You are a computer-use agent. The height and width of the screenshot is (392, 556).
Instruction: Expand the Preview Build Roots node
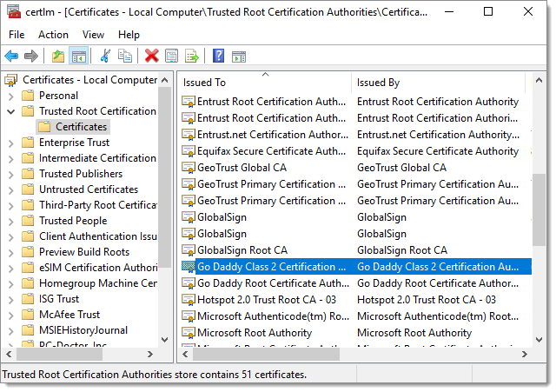pos(11,253)
